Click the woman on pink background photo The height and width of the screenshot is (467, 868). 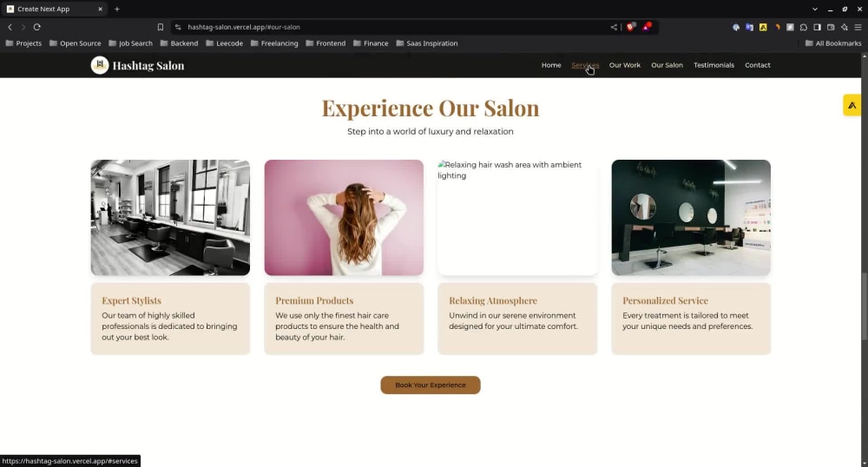344,218
